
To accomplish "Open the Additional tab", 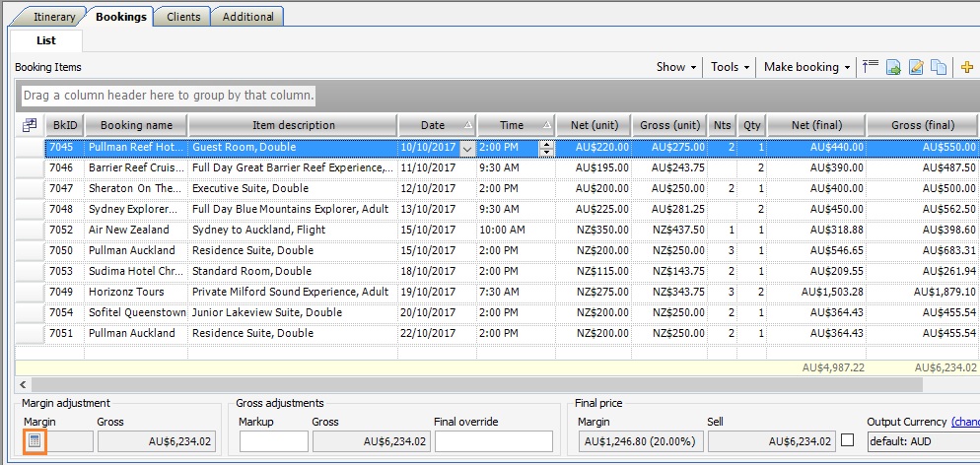I will [x=247, y=17].
